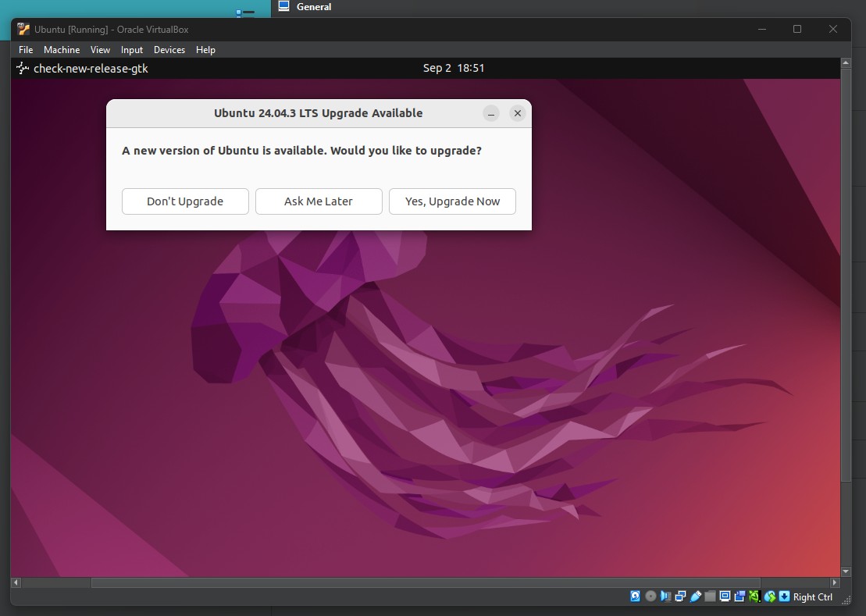Switch to the General tab
The height and width of the screenshot is (616, 866).
(x=305, y=7)
